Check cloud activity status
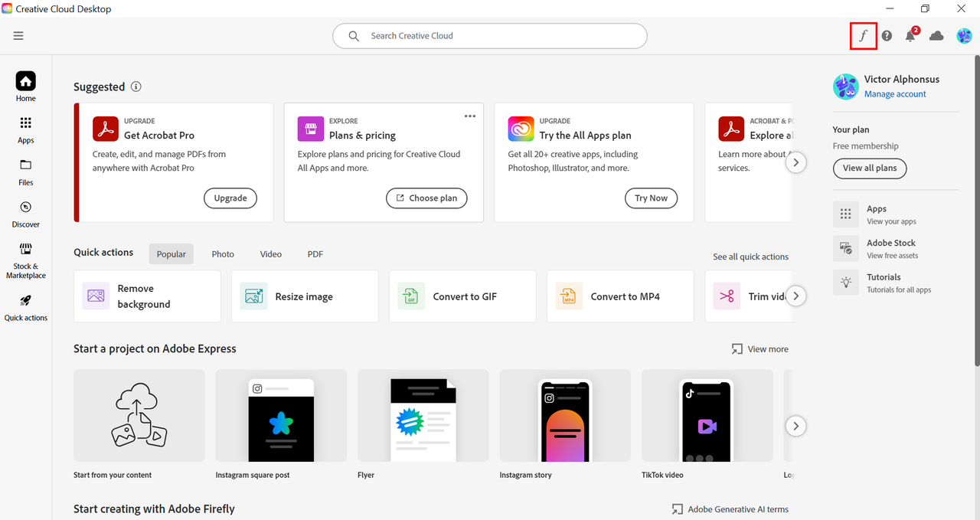 point(936,35)
